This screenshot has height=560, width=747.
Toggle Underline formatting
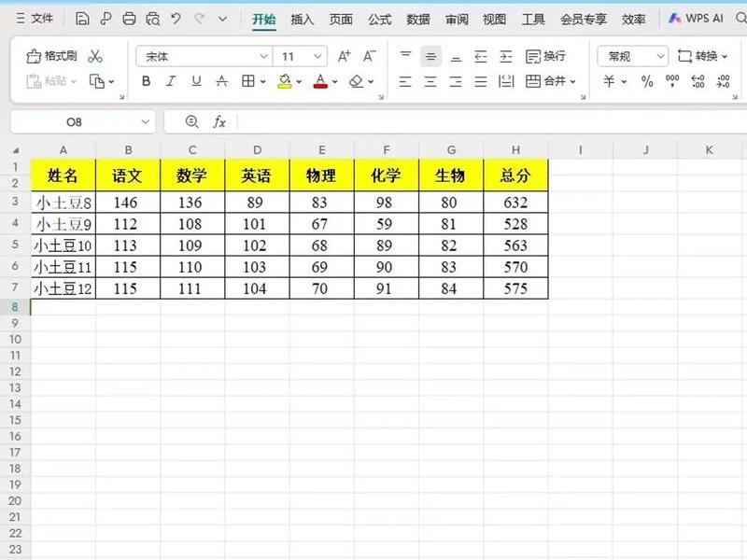[x=196, y=81]
